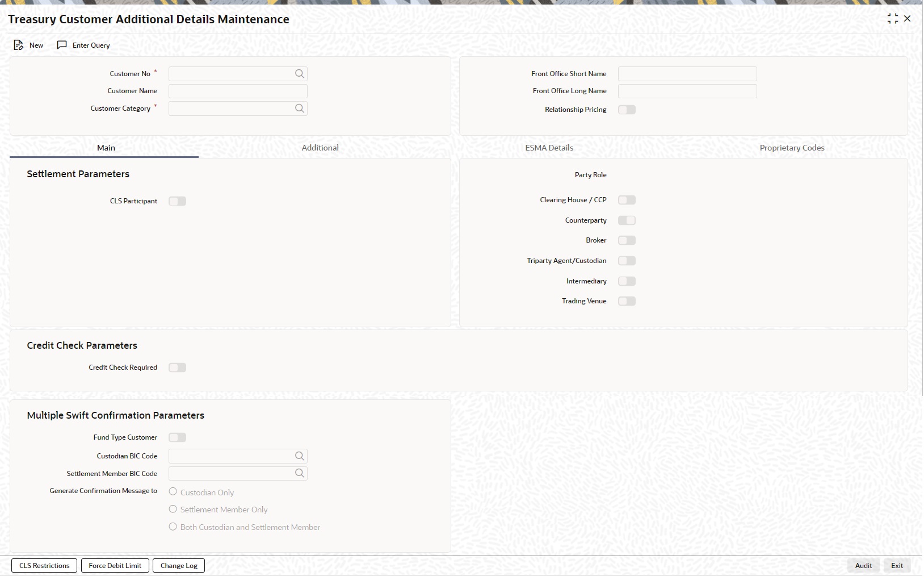Choose Settlement Member Only radio option

click(x=173, y=510)
